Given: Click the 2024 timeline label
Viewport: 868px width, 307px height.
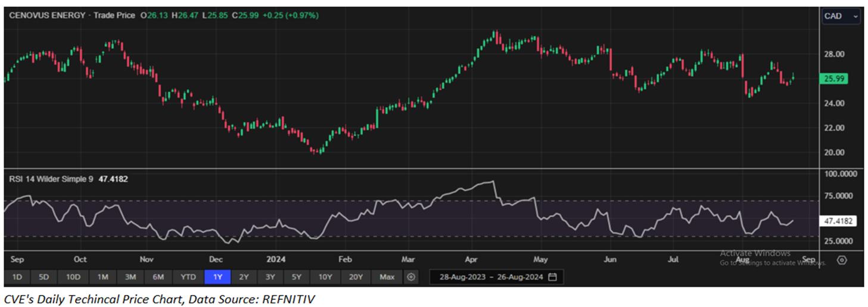Looking at the screenshot, I should click(x=276, y=259).
